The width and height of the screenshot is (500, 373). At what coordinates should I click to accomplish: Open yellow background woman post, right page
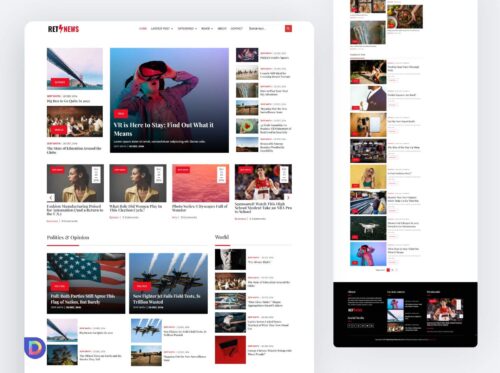click(368, 177)
